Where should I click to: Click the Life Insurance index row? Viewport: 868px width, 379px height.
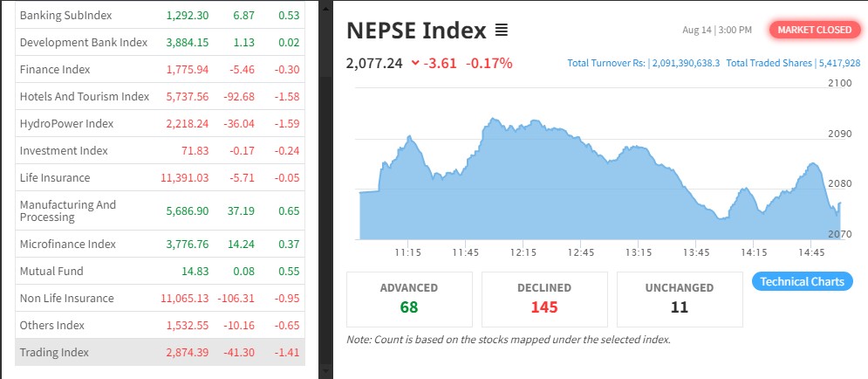[x=55, y=178]
